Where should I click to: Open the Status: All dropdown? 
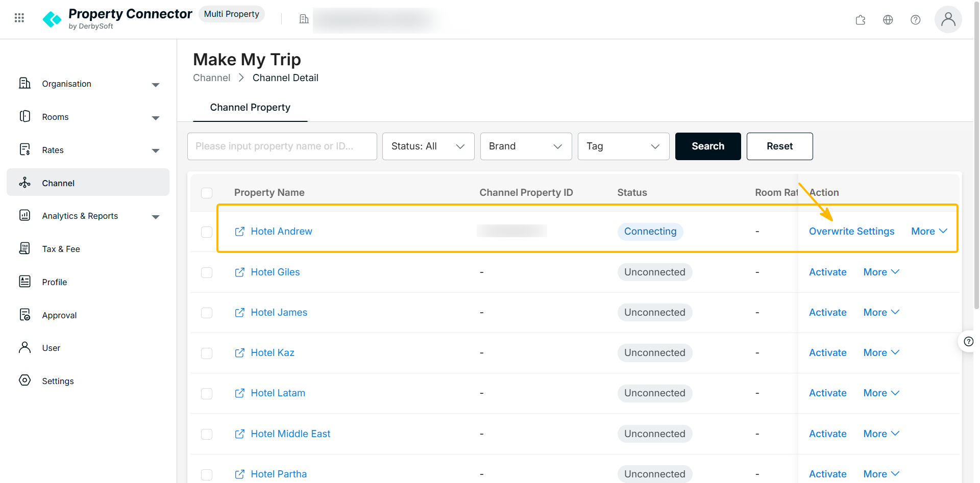tap(428, 146)
